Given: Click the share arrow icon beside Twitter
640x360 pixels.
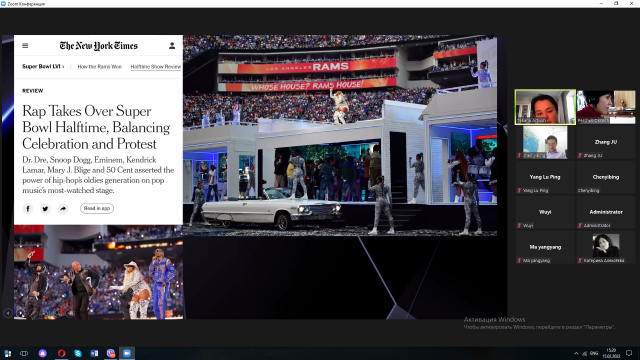Looking at the screenshot, I should coord(63,209).
